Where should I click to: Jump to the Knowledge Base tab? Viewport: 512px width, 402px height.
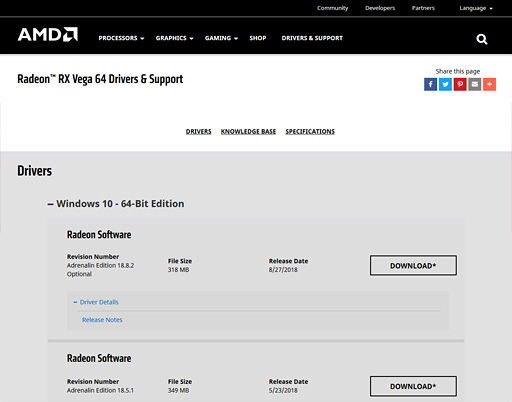(248, 132)
